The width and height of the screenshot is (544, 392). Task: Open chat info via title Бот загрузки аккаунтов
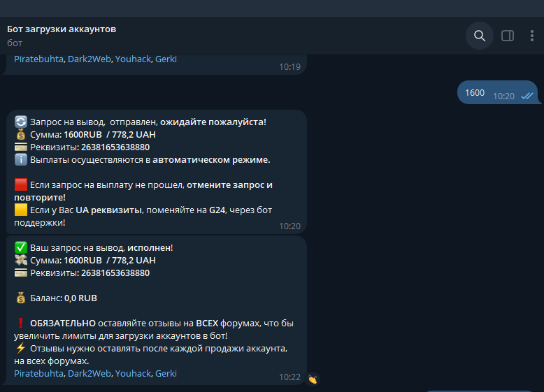[62, 29]
